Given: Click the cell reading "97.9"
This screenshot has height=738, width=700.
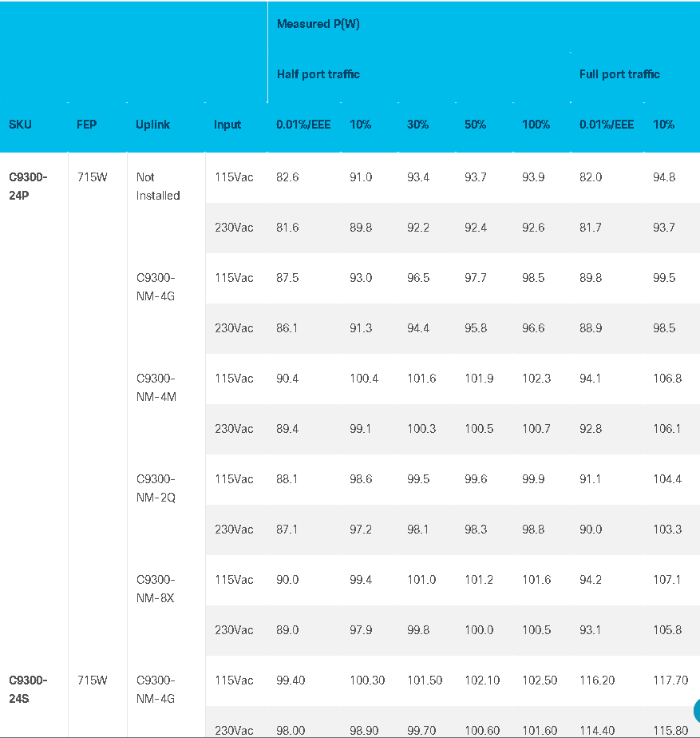Looking at the screenshot, I should point(361,630).
